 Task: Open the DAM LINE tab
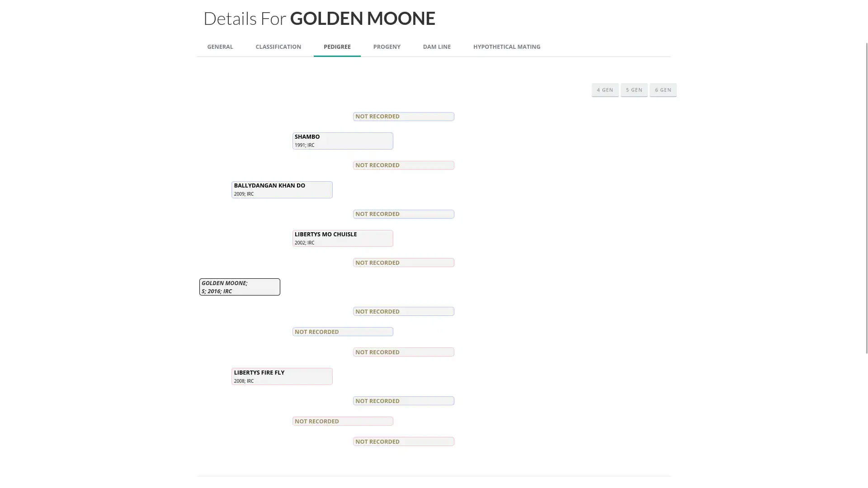coord(437,47)
